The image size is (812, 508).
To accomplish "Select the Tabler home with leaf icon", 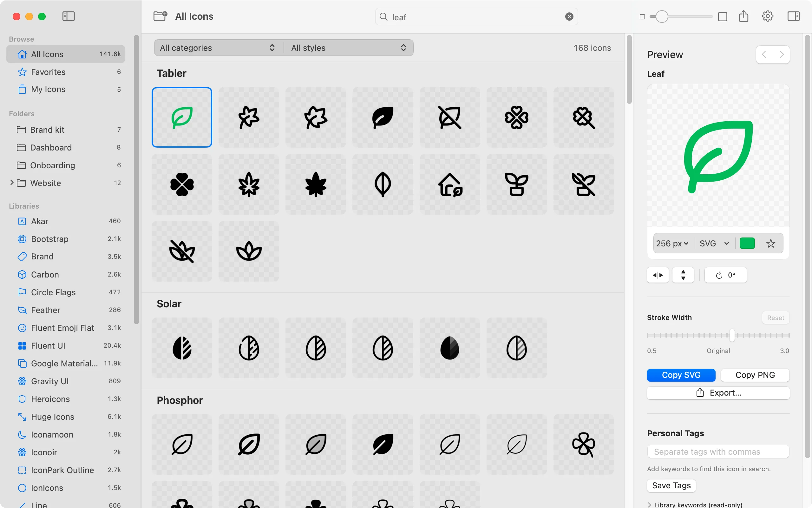I will 450,184.
